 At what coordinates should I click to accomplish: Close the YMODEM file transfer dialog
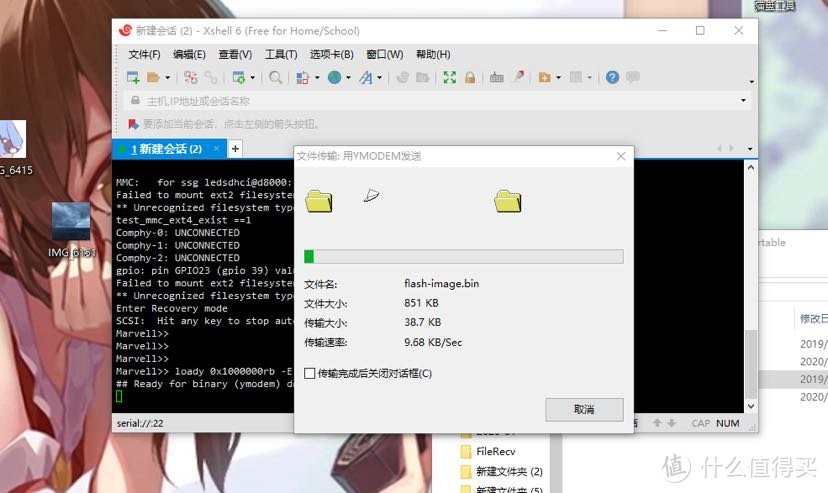pyautogui.click(x=621, y=156)
